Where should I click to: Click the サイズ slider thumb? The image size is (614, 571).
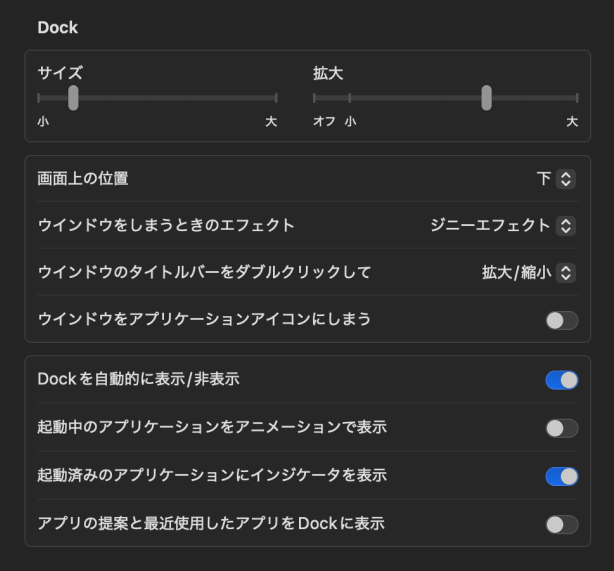(x=73, y=98)
